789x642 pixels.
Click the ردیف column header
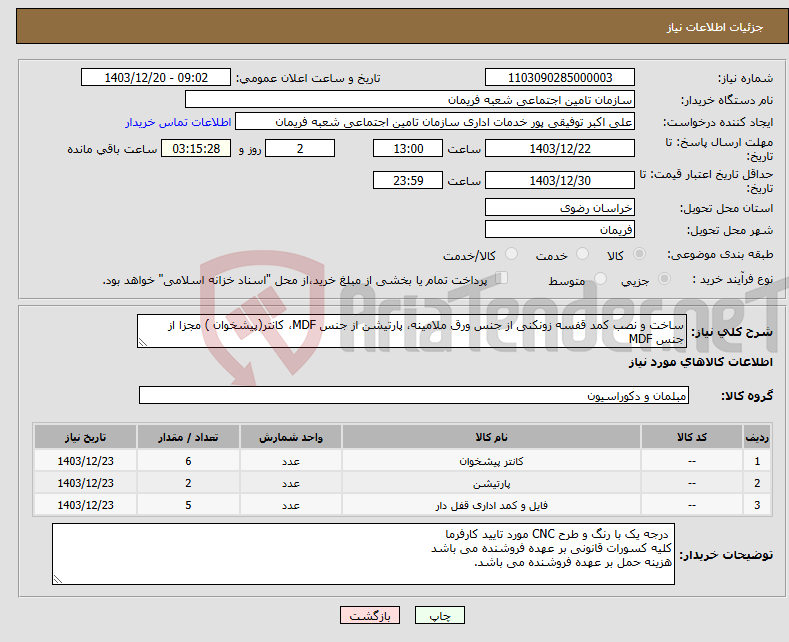[x=757, y=437]
